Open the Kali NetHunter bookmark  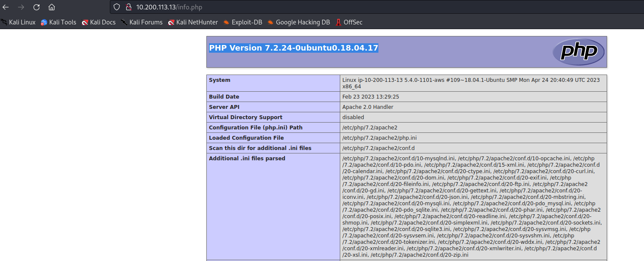(x=193, y=22)
